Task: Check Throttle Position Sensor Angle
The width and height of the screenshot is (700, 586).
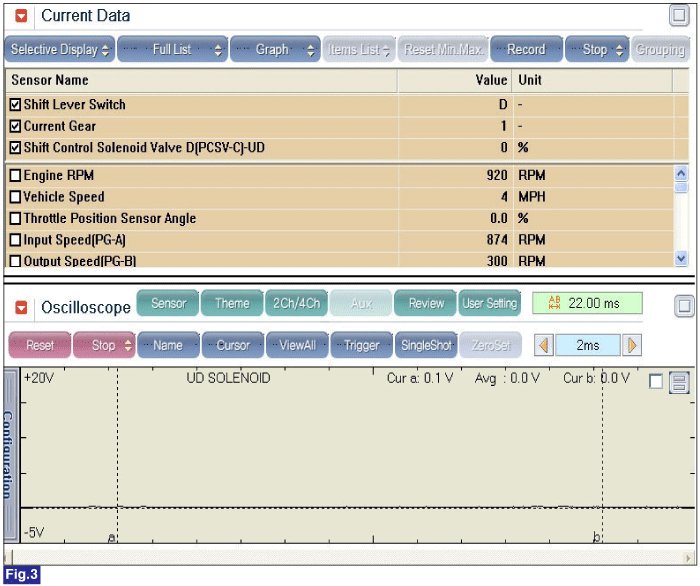Action: (15, 218)
